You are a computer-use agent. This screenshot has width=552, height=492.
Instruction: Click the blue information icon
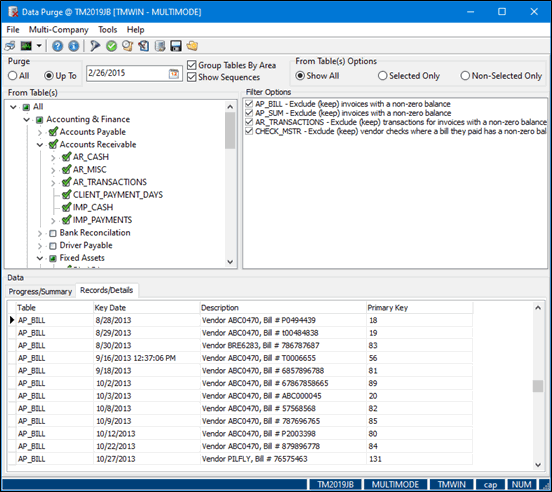74,46
